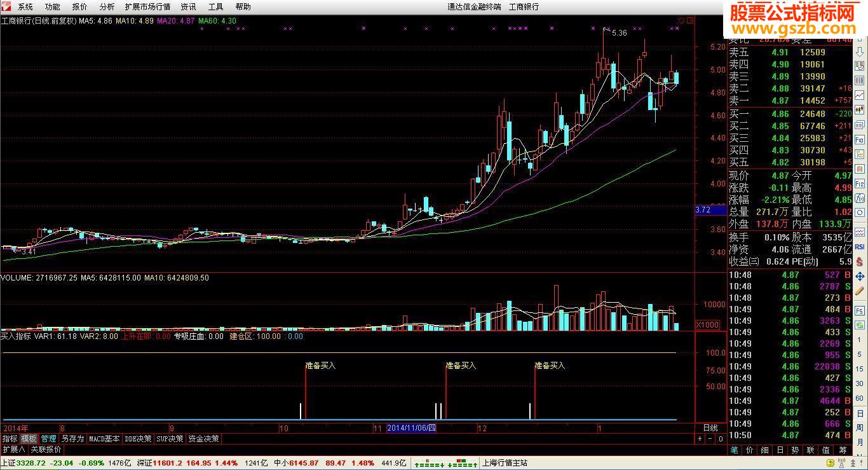The image size is (868, 470).
Task: Click the FS sidebar icon
Action: (860, 310)
